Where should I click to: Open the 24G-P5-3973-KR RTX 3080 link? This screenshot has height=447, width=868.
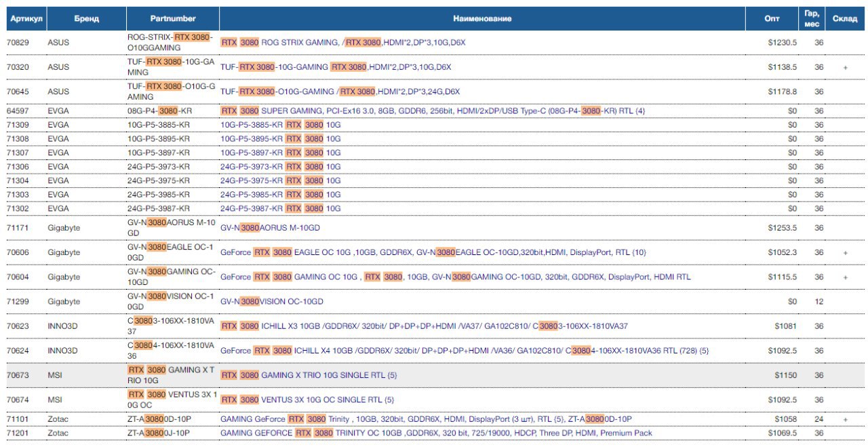pyautogui.click(x=281, y=166)
